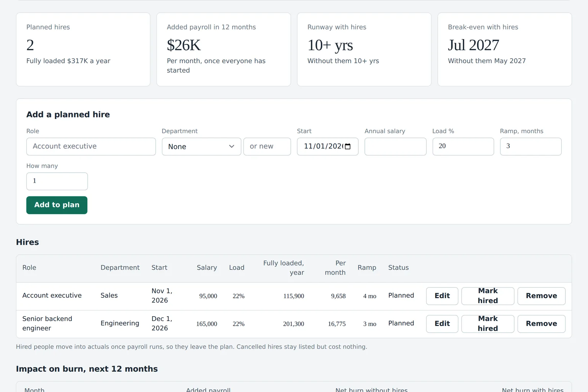588x392 pixels.
Task: Click the Senior backend engineer role cell
Action: [x=47, y=323]
